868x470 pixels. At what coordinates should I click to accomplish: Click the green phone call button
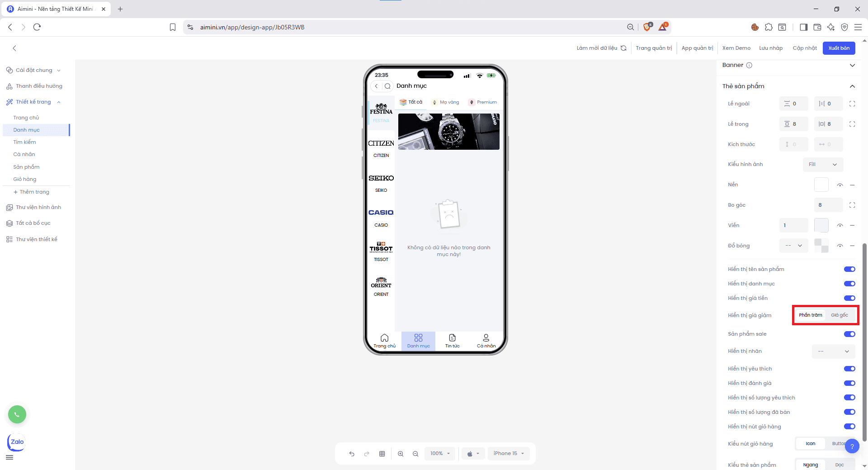(17, 414)
